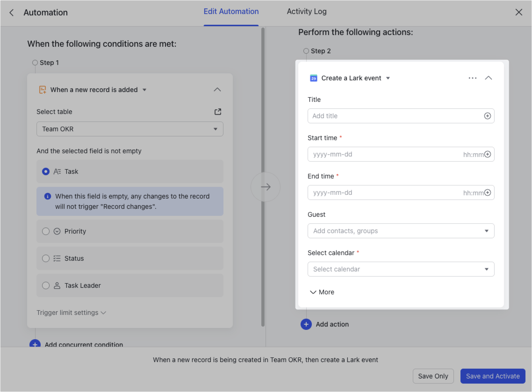Screen dimensions: 532x392
Task: Click the Priority single-select icon
Action: (x=57, y=231)
